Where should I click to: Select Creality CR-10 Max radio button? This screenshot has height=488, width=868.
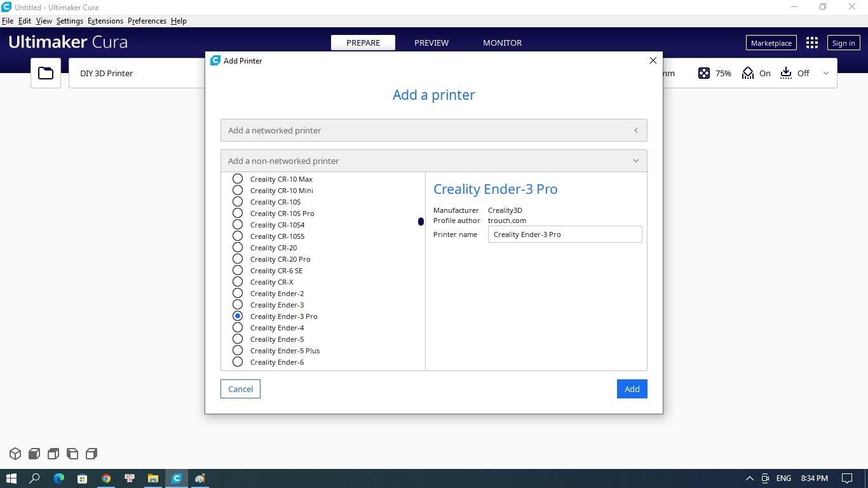click(x=238, y=179)
